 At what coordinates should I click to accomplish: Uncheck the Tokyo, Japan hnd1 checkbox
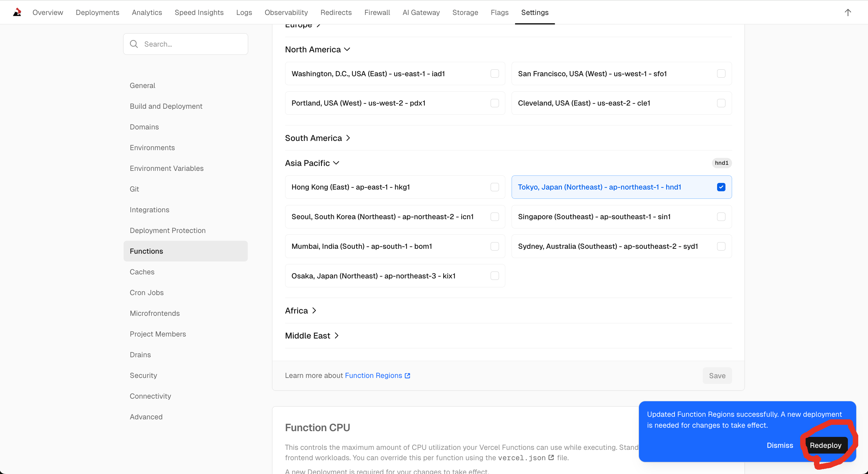tap(721, 187)
